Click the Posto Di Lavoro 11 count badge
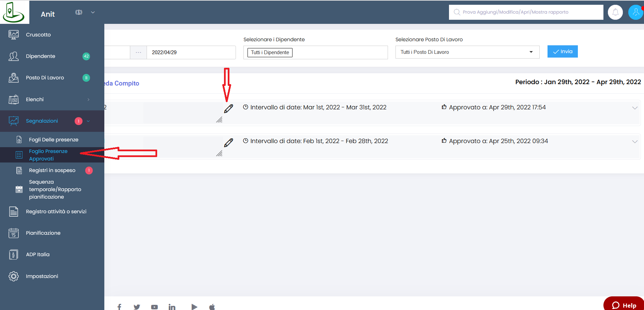The width and height of the screenshot is (644, 310). click(x=86, y=78)
